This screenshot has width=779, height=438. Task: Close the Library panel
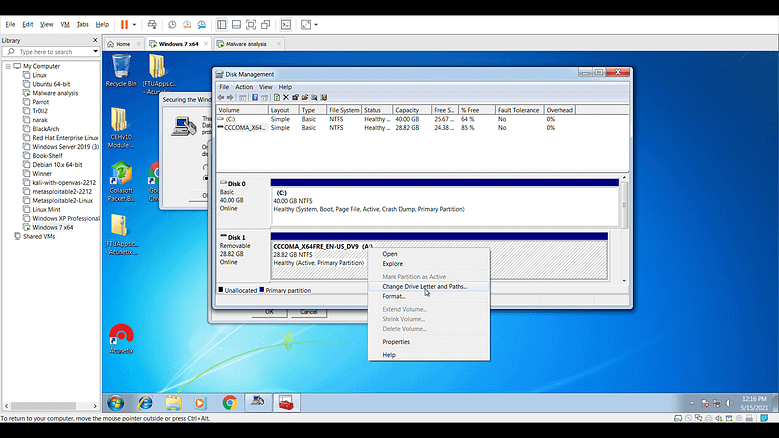(95, 40)
